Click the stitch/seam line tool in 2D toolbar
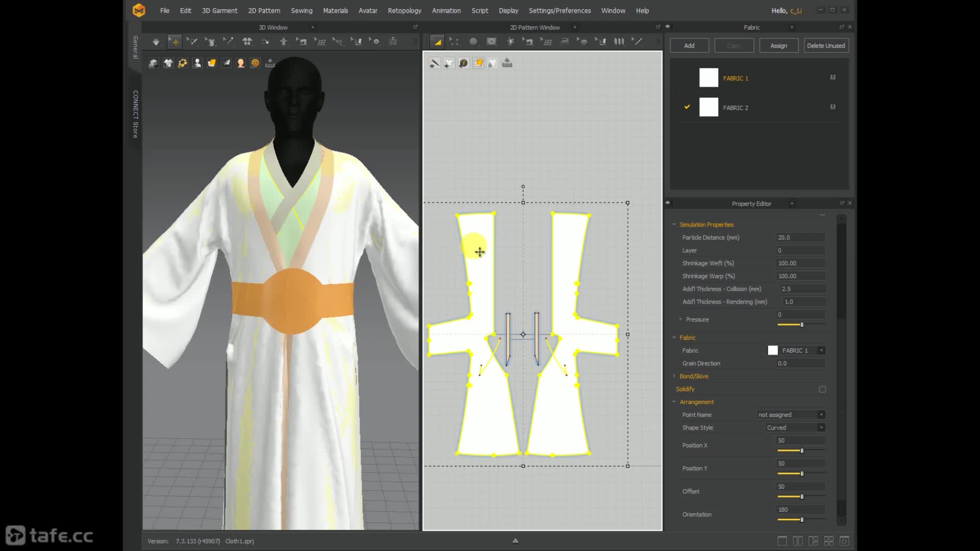Viewport: 980px width, 551px height. [637, 42]
